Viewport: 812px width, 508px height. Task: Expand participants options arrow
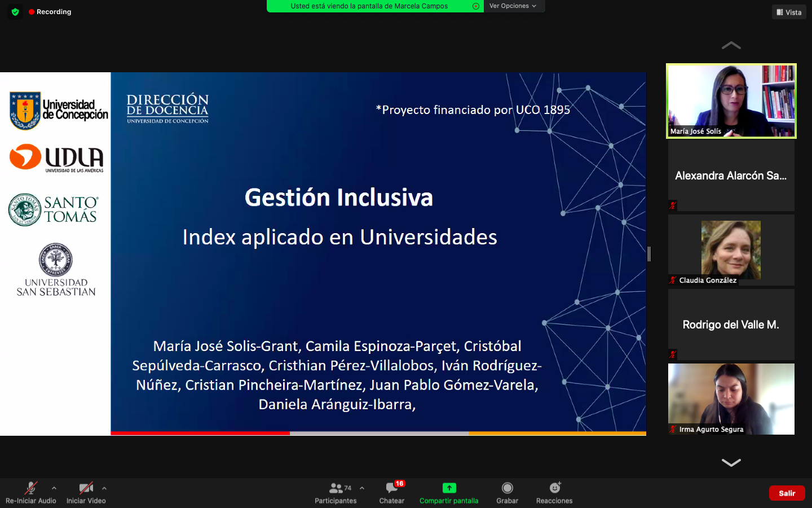362,488
